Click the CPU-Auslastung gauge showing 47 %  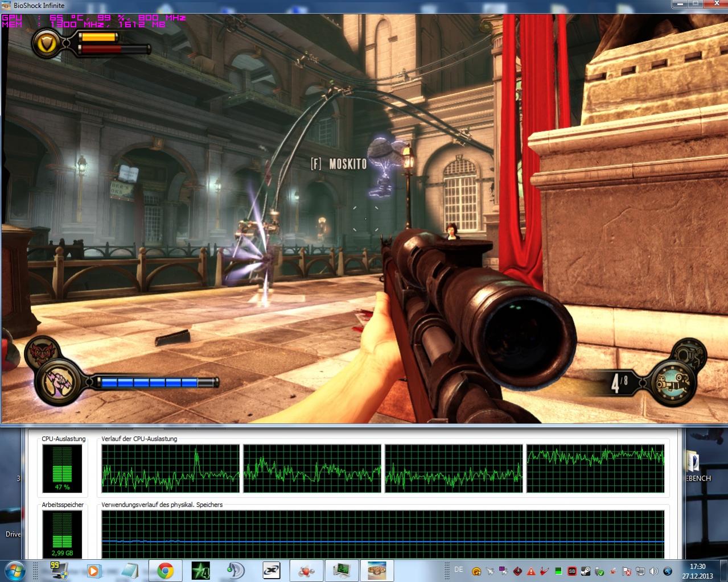tap(63, 468)
